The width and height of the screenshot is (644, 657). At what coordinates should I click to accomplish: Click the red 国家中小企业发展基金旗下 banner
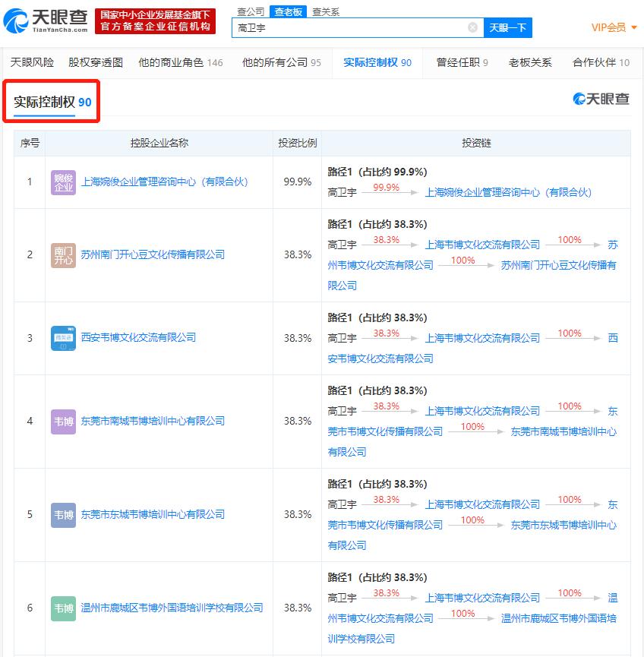(x=155, y=21)
